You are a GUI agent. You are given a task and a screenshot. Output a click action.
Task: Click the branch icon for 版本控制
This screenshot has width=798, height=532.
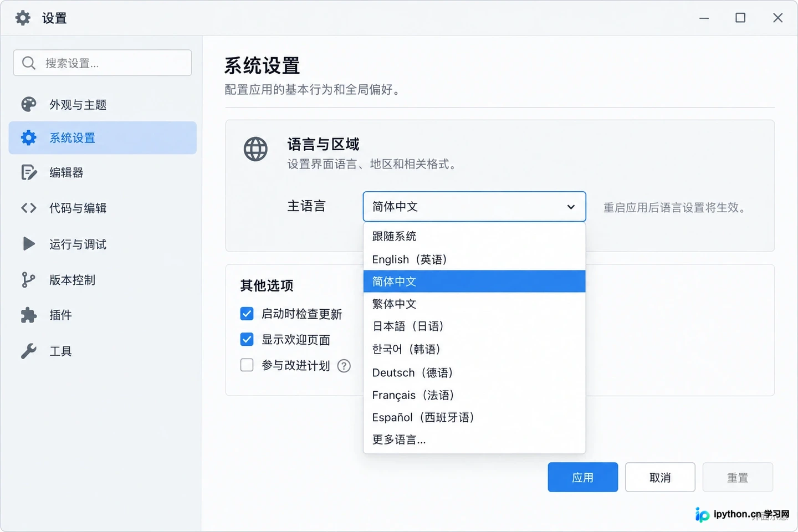coord(28,280)
